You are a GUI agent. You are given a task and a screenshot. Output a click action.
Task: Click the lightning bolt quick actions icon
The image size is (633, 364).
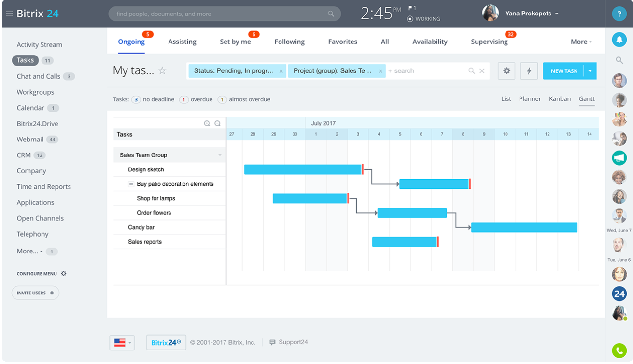[529, 70]
